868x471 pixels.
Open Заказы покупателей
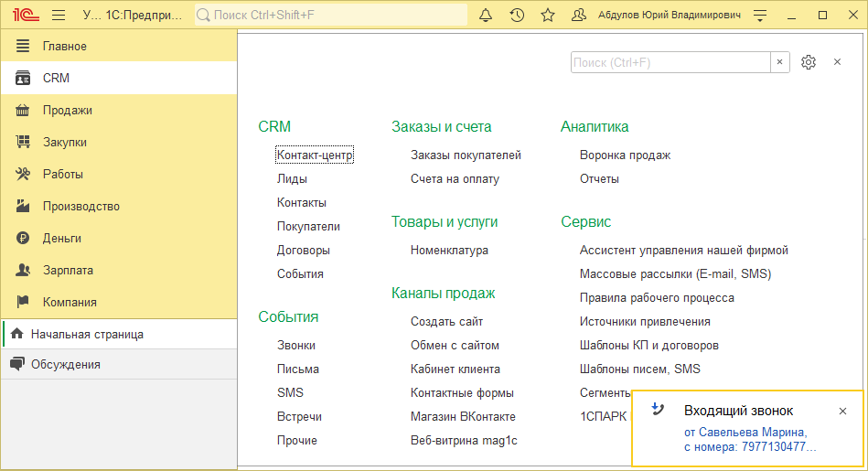tap(466, 155)
